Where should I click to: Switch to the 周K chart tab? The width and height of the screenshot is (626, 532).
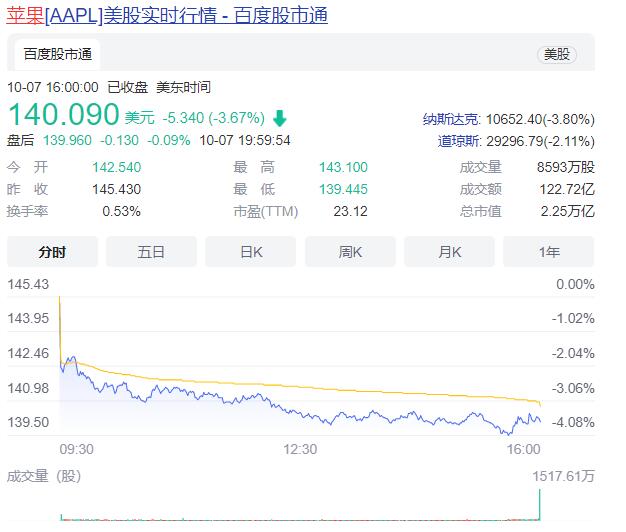pyautogui.click(x=350, y=252)
